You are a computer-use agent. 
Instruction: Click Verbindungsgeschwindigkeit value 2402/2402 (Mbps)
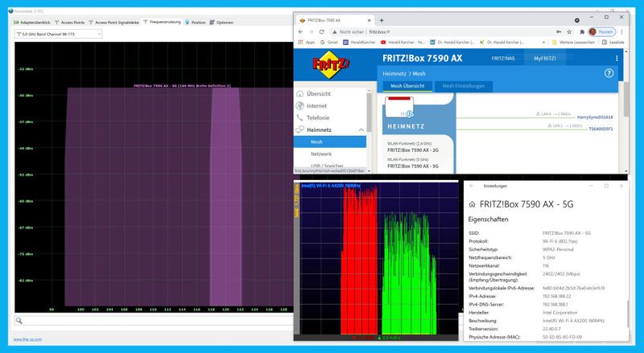[x=561, y=273]
